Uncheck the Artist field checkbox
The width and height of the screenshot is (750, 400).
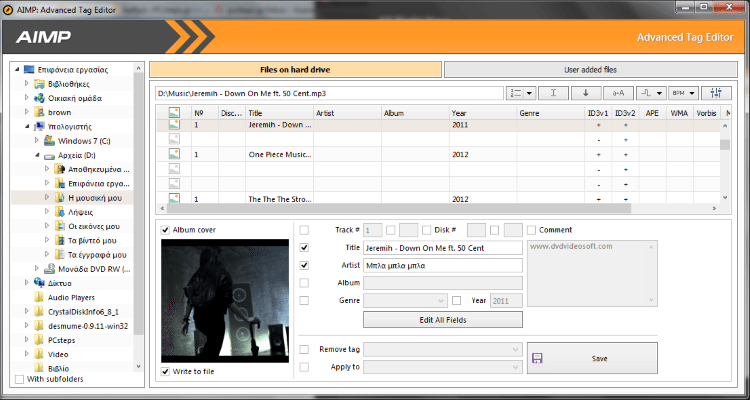click(304, 265)
